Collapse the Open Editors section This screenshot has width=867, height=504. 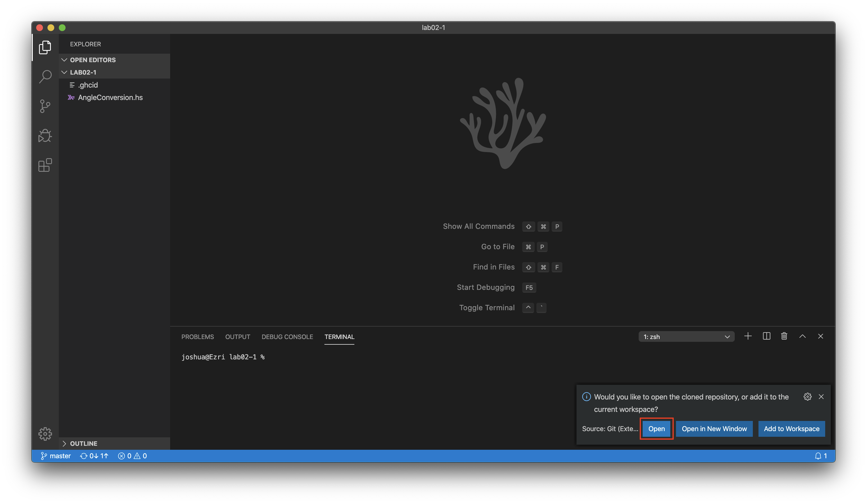tap(114, 60)
